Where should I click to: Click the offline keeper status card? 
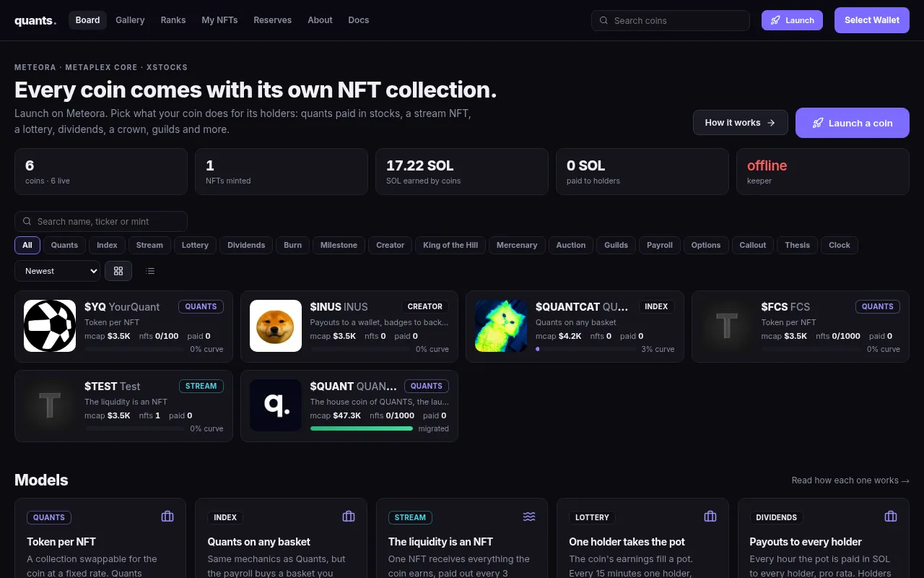823,172
